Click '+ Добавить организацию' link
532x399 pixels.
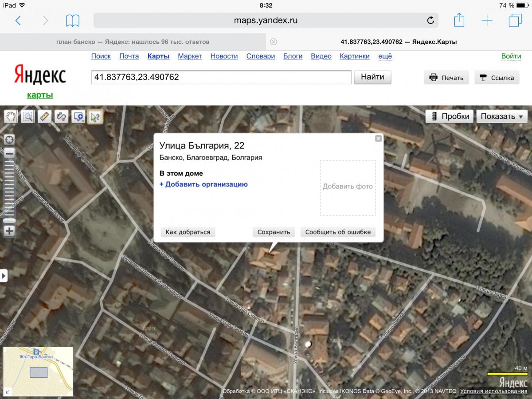coord(203,184)
